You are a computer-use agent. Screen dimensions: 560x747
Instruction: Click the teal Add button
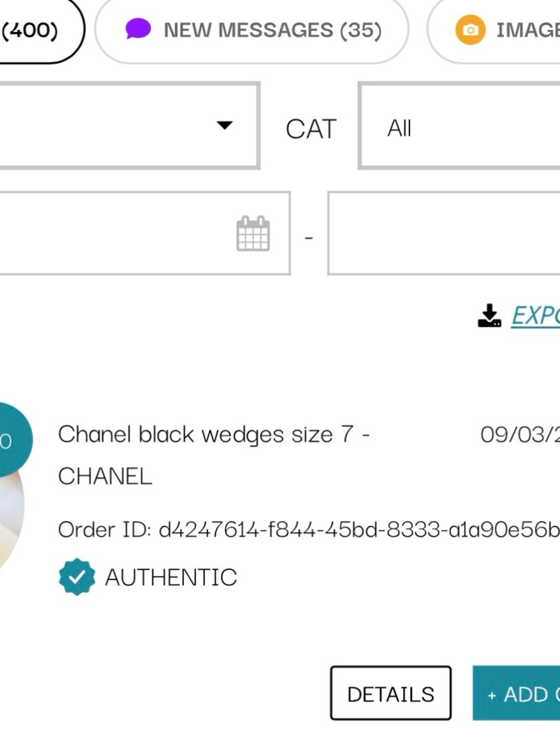[516, 693]
